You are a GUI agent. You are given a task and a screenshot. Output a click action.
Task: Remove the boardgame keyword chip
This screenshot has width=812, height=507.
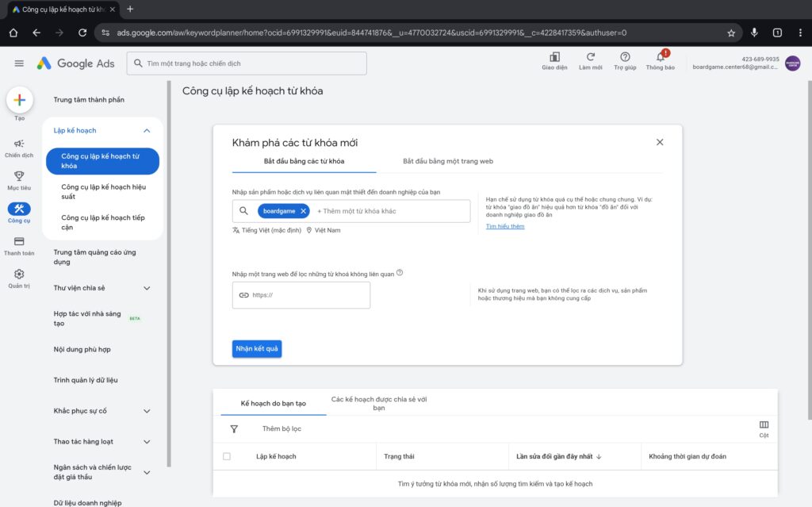coord(304,211)
